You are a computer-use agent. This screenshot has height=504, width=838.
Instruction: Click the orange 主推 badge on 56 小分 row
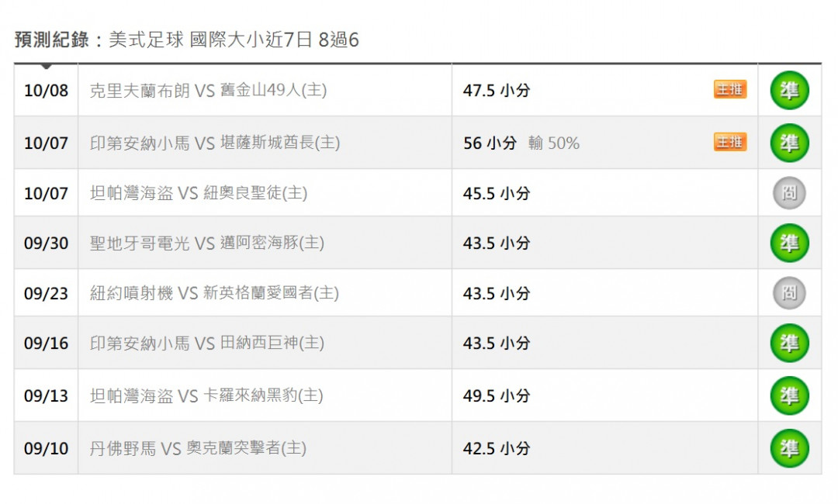coord(730,142)
